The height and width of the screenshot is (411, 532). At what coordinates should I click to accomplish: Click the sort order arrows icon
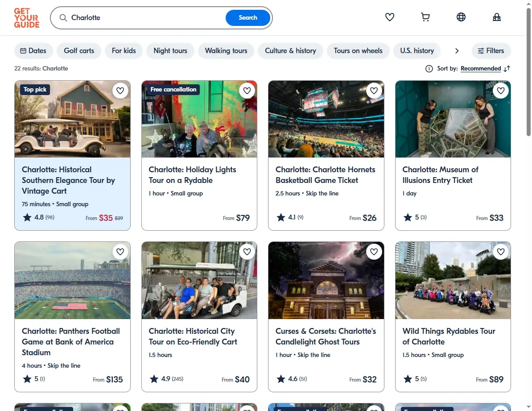click(x=507, y=69)
